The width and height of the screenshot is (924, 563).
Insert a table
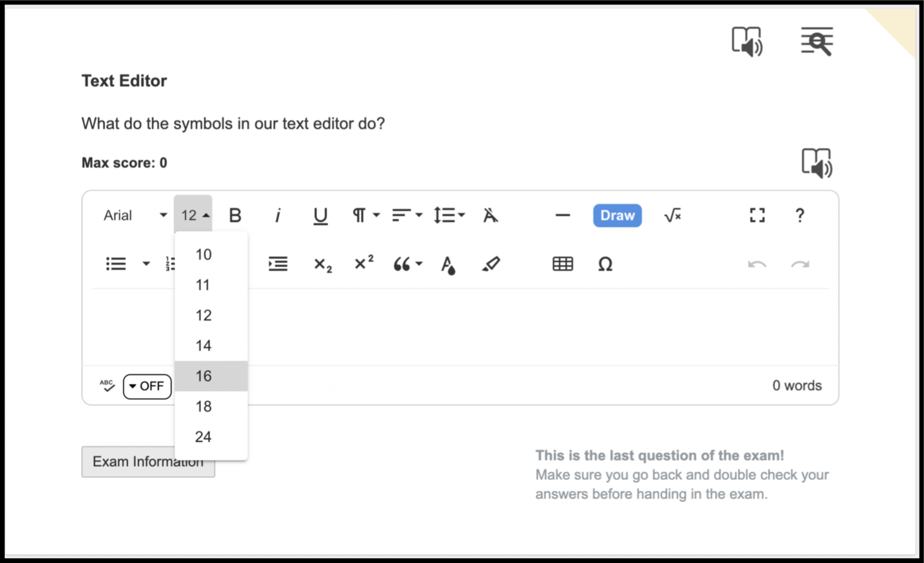(x=562, y=264)
